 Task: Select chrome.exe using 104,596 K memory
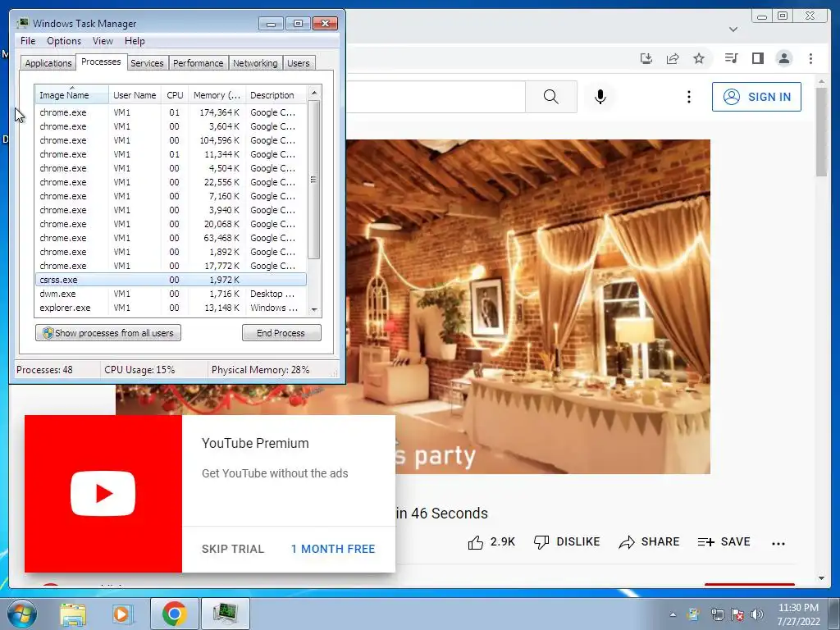[x=171, y=140]
